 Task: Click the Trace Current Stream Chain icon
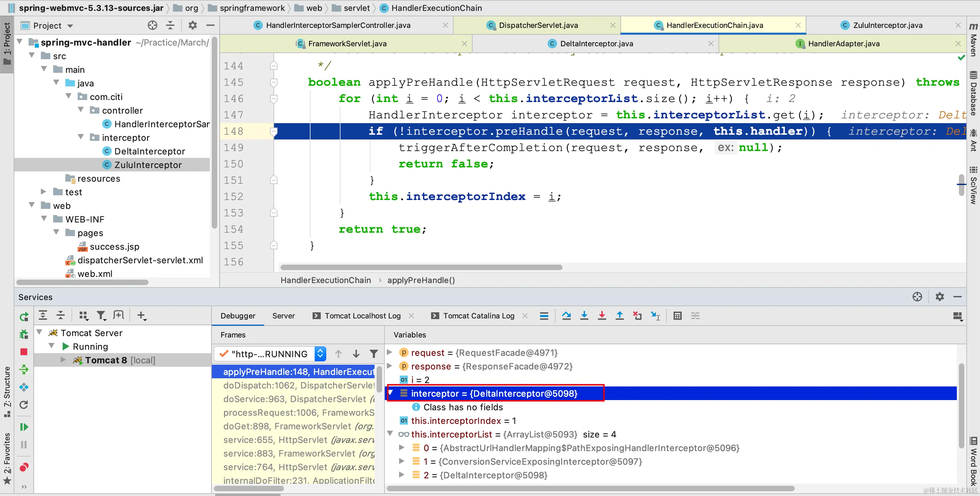pyautogui.click(x=695, y=315)
